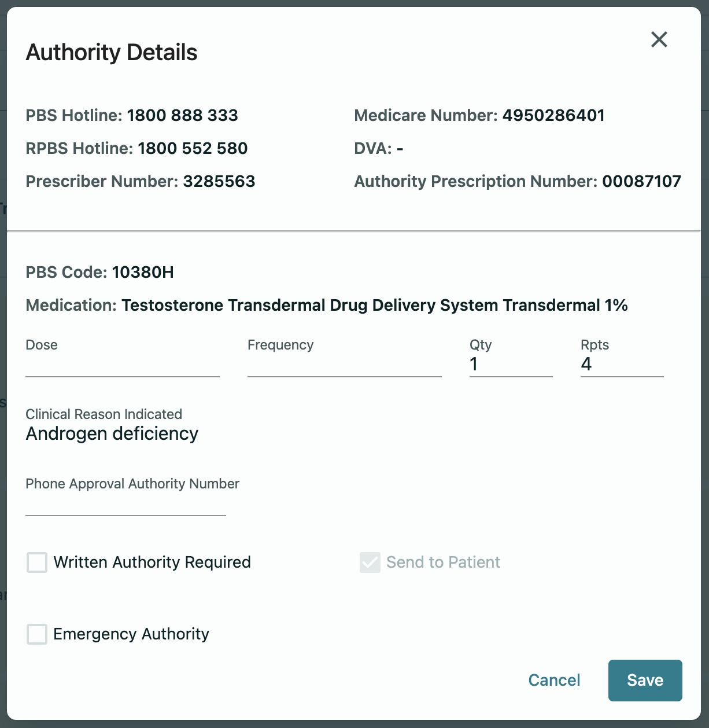This screenshot has width=709, height=728.
Task: Tick the Written Authority Required checkbox
Action: (x=37, y=562)
